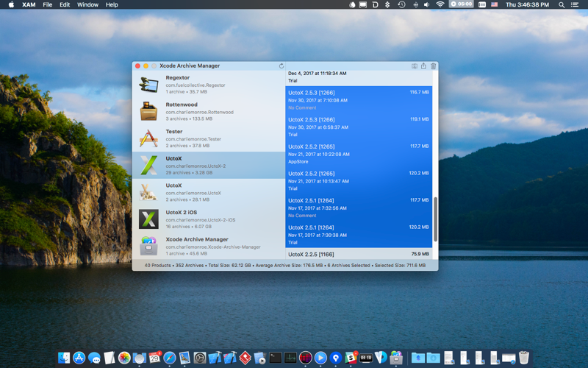Click the Wi-Fi icon in the menu bar

(440, 4)
